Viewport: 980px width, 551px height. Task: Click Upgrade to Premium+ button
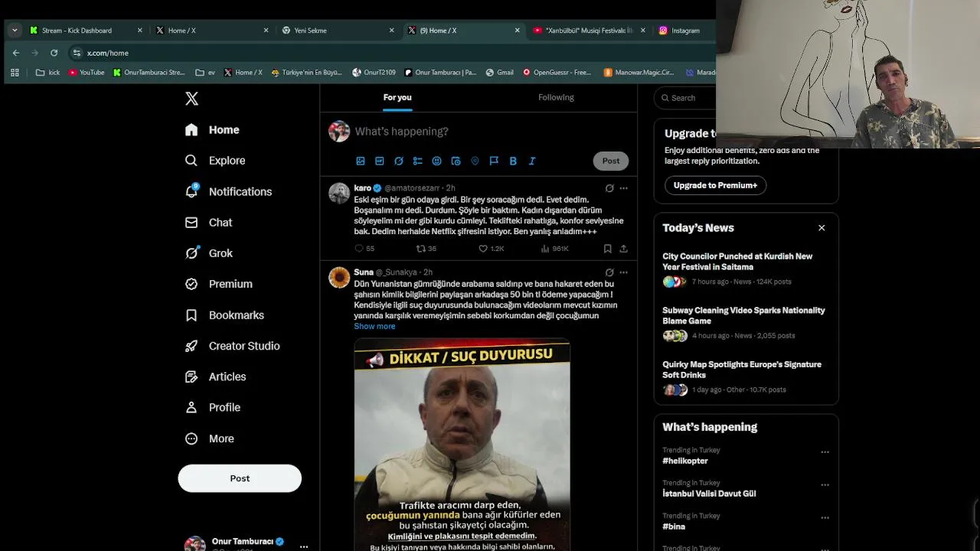pos(715,185)
